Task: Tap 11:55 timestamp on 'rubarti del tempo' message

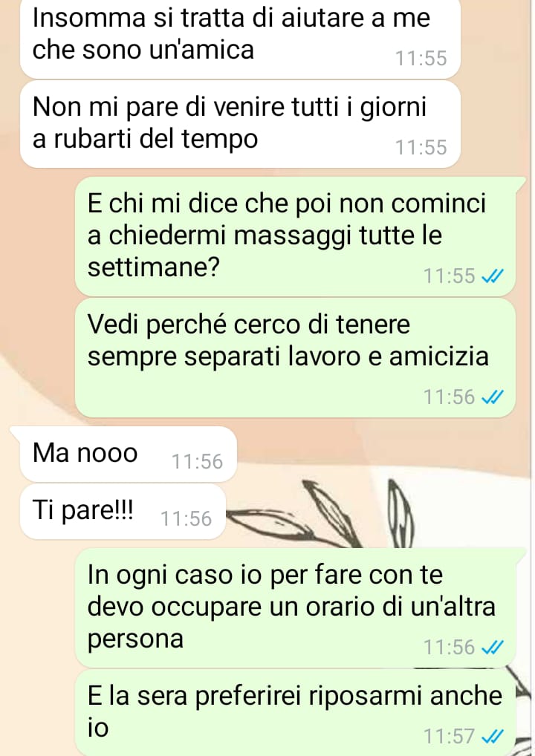Action: coord(421,148)
